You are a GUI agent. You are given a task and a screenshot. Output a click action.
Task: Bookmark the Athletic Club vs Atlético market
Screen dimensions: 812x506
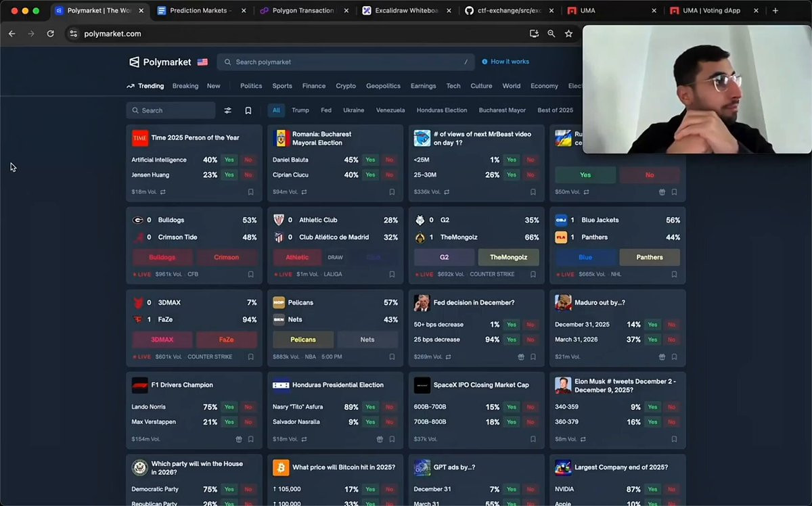pos(392,275)
